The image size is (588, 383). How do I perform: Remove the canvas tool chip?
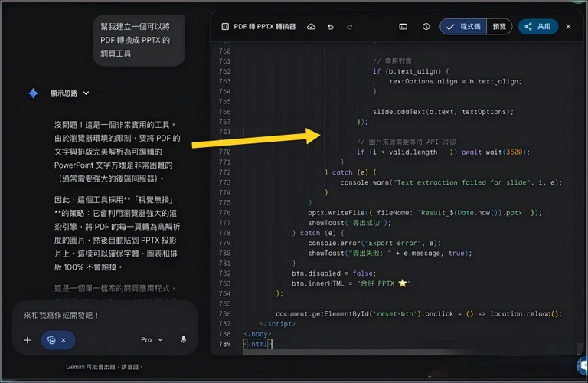(x=64, y=340)
